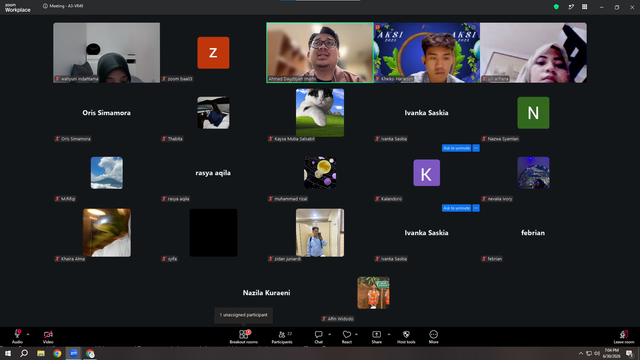Click syifa's black profile picture
The height and width of the screenshot is (360, 640).
coord(213,233)
